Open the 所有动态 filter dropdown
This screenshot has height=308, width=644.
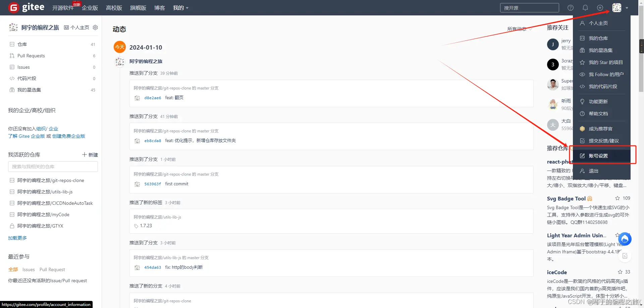(x=520, y=29)
